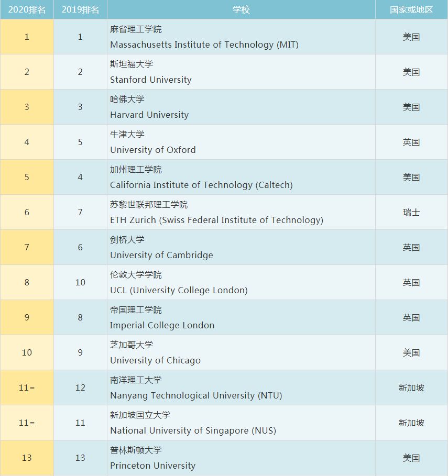
Task: Click the Stanford University text
Action: (151, 80)
